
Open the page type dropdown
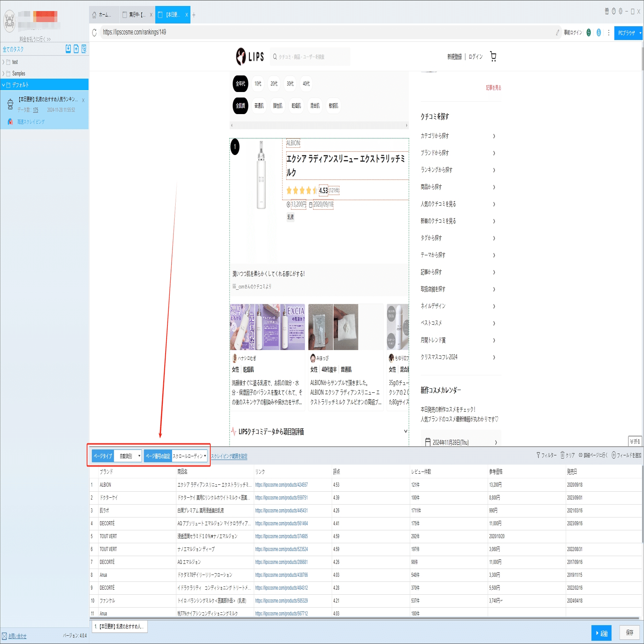(128, 456)
